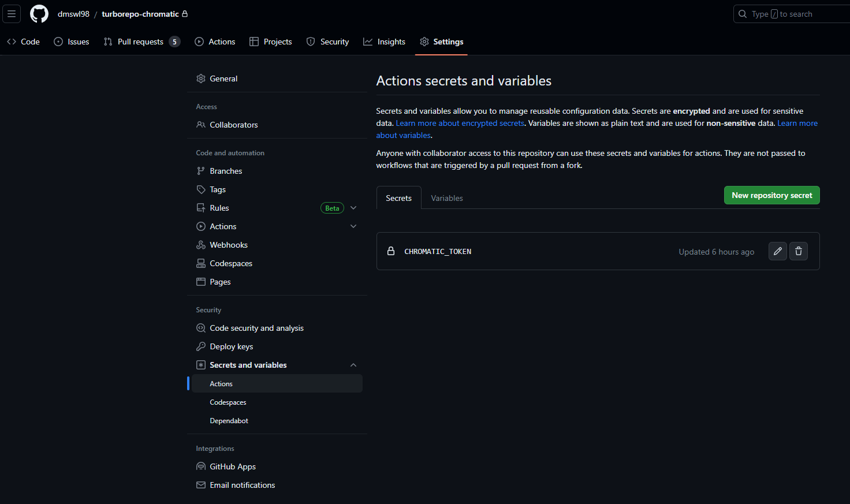Screen dimensions: 850x504
Task: Click the Rules sidebar icon
Action: [x=201, y=208]
